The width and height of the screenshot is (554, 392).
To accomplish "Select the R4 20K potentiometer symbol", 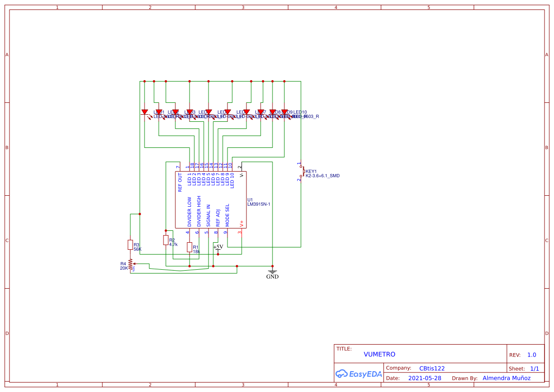I will [x=131, y=264].
